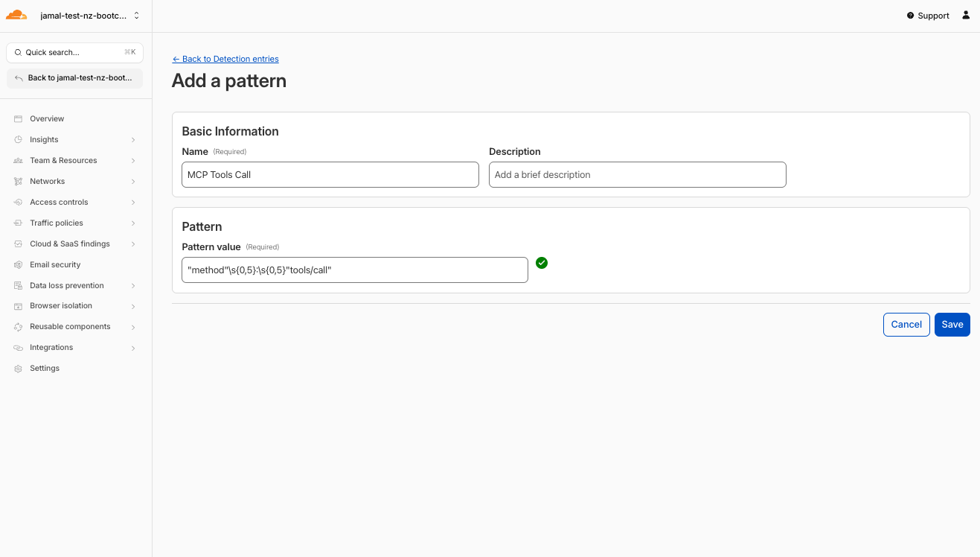Viewport: 980px width, 557px height.
Task: Click the Description input field
Action: (x=637, y=174)
